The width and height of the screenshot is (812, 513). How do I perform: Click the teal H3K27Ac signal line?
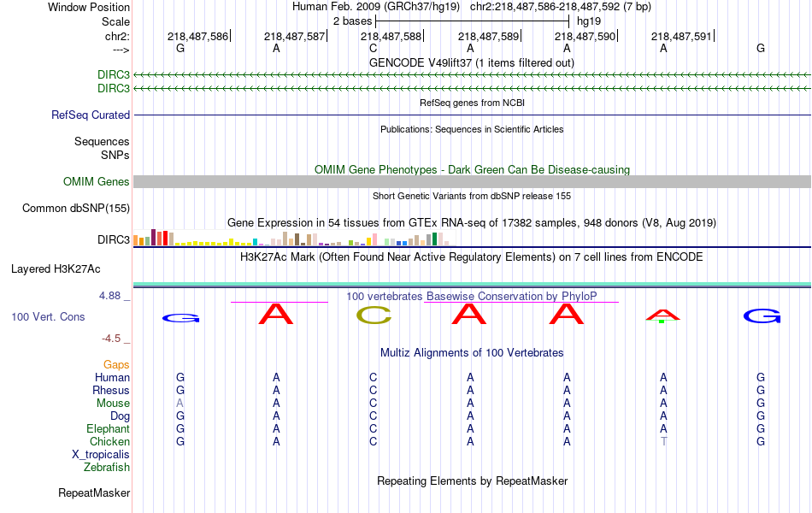pyautogui.click(x=473, y=284)
